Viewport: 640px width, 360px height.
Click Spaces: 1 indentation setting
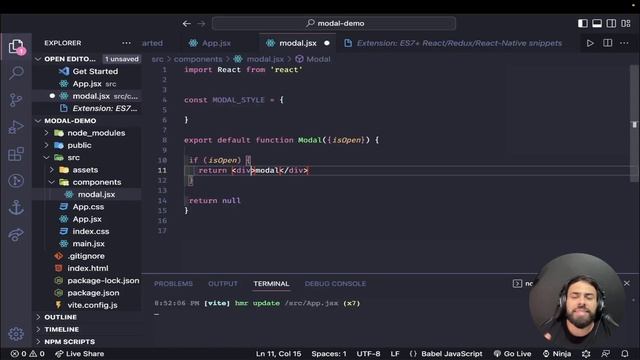329,354
